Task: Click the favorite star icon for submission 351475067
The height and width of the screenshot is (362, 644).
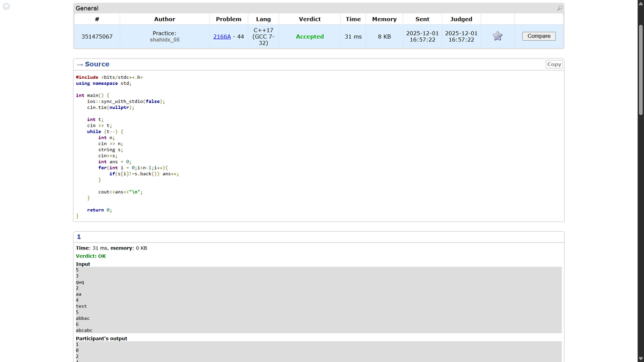Action: (x=497, y=36)
